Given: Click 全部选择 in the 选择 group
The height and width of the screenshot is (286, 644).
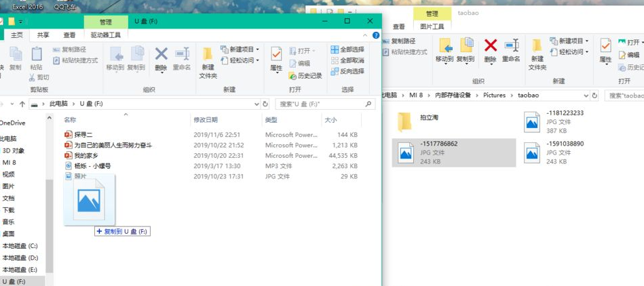Looking at the screenshot, I should coord(347,49).
